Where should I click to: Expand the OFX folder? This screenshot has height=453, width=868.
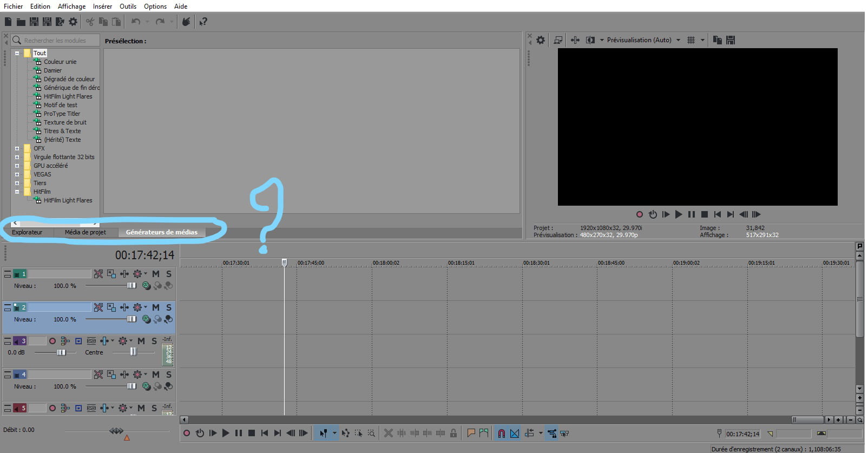coord(17,148)
